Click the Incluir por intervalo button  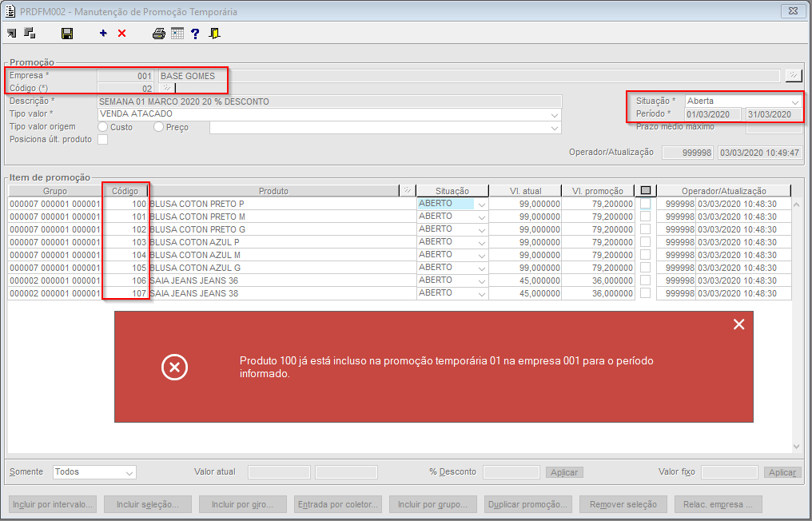(x=53, y=504)
